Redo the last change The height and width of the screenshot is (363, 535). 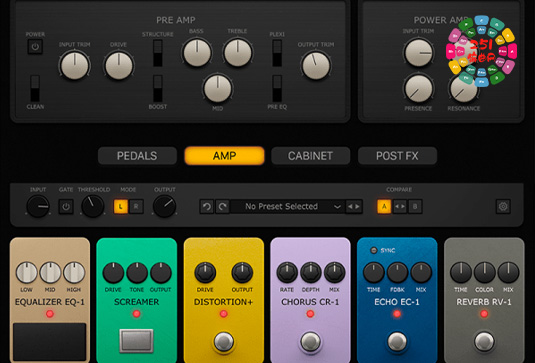222,206
